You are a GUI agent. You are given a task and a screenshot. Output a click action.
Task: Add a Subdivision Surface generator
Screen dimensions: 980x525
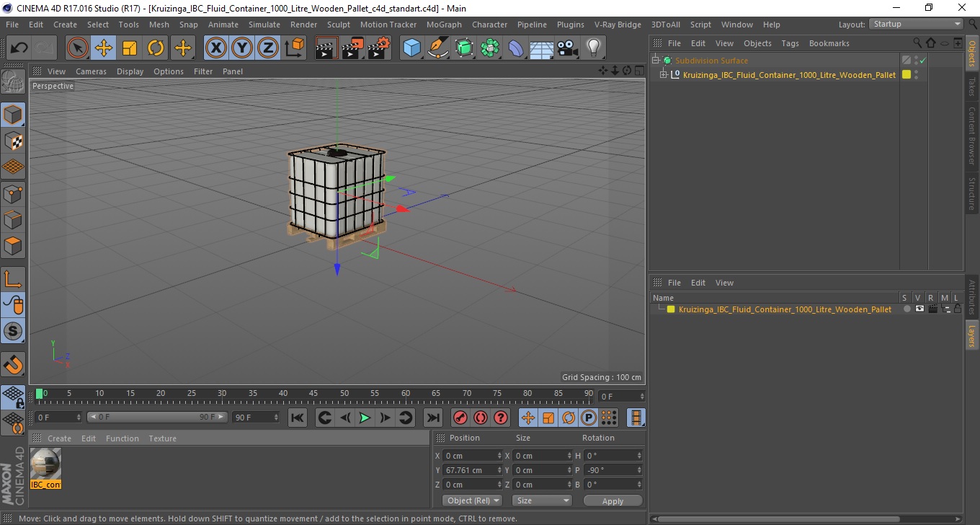pos(464,48)
